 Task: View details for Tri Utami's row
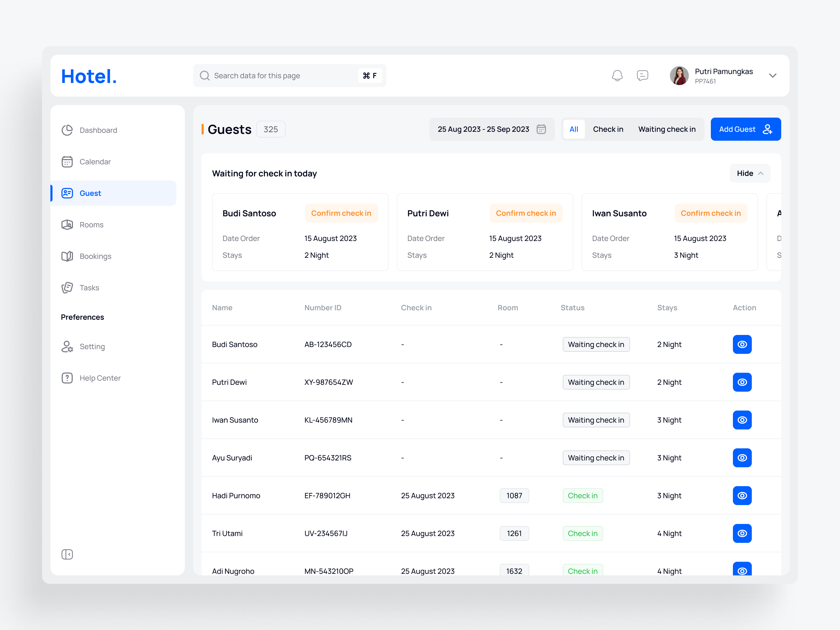742,533
